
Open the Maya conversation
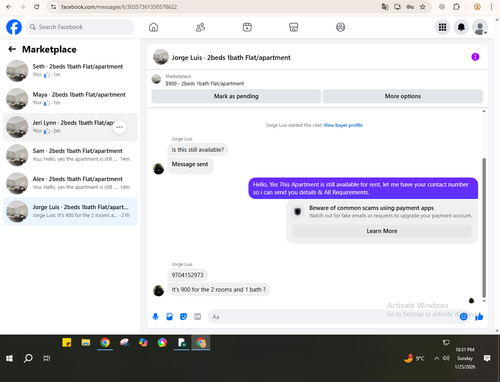coord(70,99)
